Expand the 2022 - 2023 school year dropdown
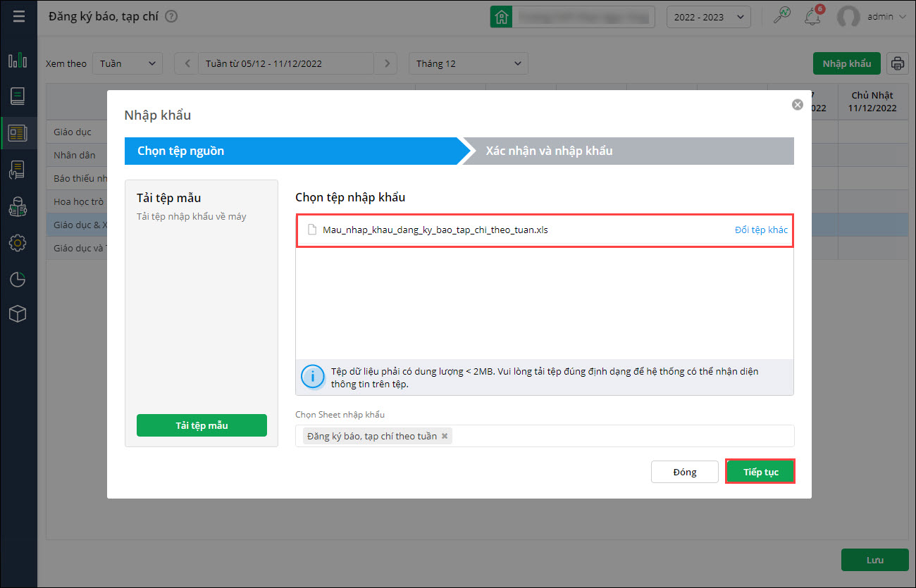The width and height of the screenshot is (916, 588). point(708,17)
